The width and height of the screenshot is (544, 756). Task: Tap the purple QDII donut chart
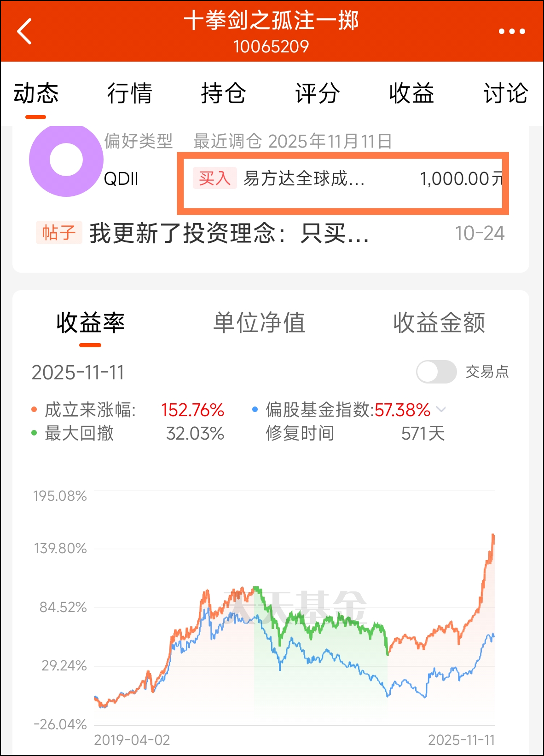(x=66, y=160)
